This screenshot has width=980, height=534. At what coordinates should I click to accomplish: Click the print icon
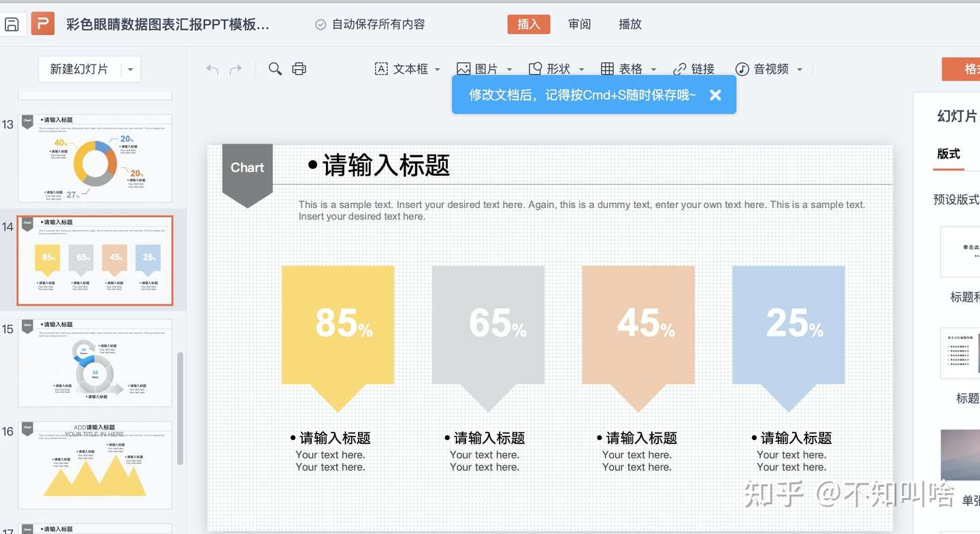point(299,69)
